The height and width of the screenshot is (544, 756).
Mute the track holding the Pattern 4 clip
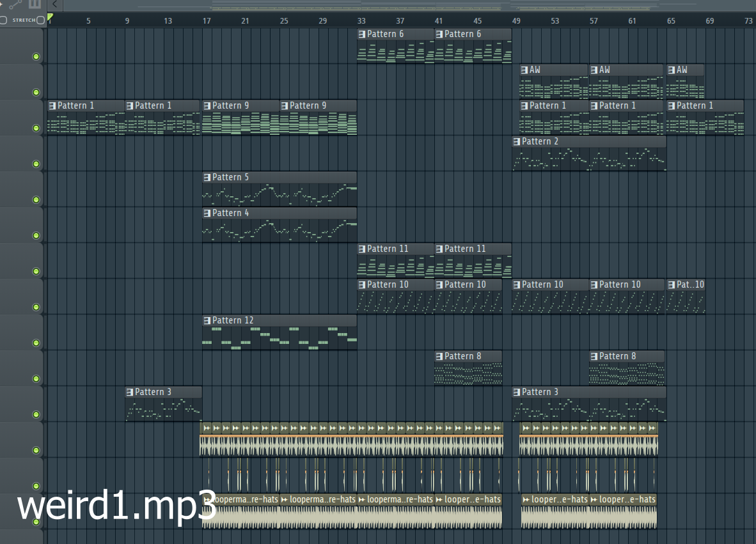(36, 235)
